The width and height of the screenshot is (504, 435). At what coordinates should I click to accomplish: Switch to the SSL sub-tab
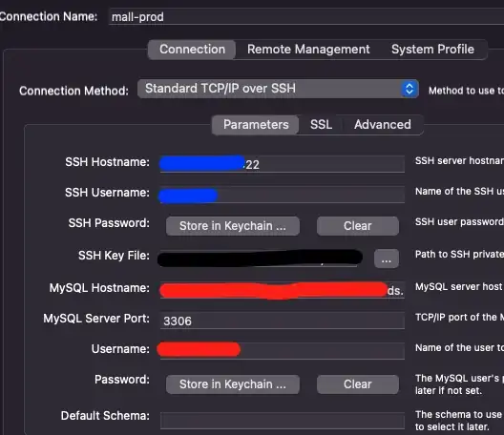pos(321,125)
